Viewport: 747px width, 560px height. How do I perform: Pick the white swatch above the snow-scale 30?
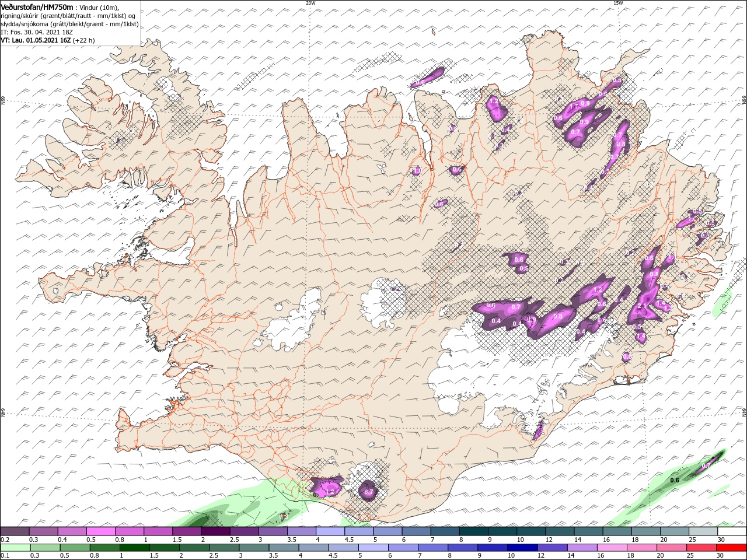pos(732,531)
